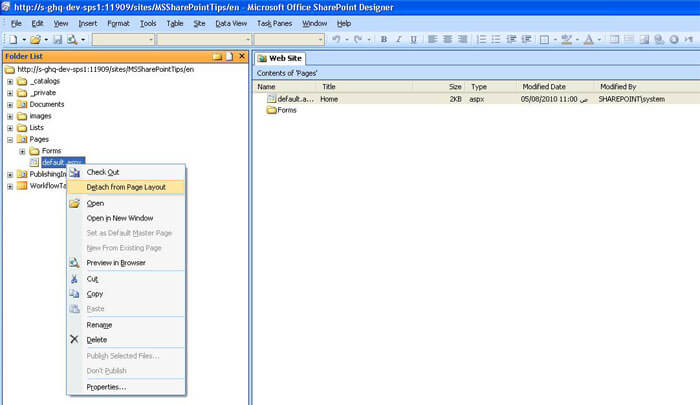Select Forms folder in Contents list
Viewport: 700px width, 405px height.
[x=282, y=110]
